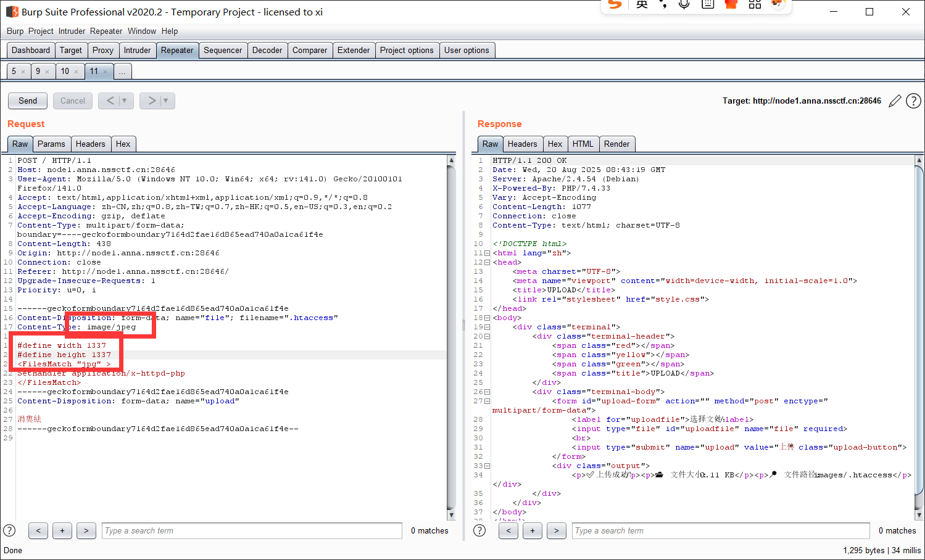Switch to the Sequencer tab

223,51
